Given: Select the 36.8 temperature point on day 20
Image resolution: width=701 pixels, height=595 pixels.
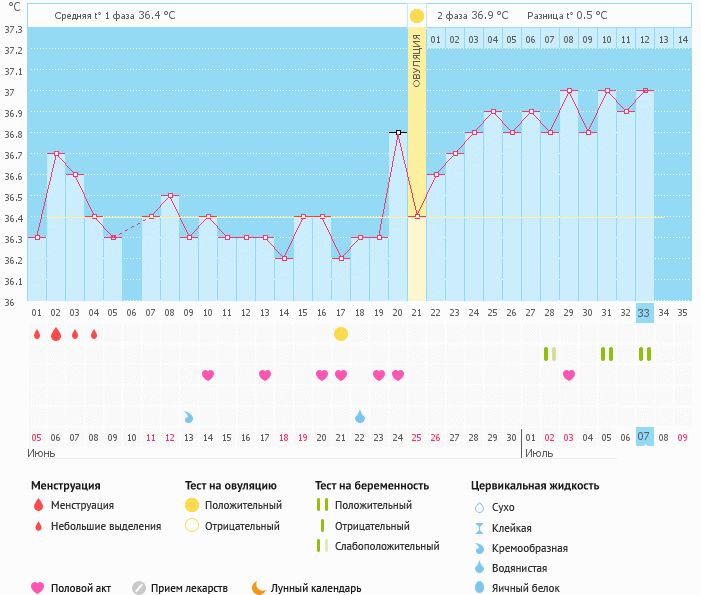Looking at the screenshot, I should click(x=398, y=132).
